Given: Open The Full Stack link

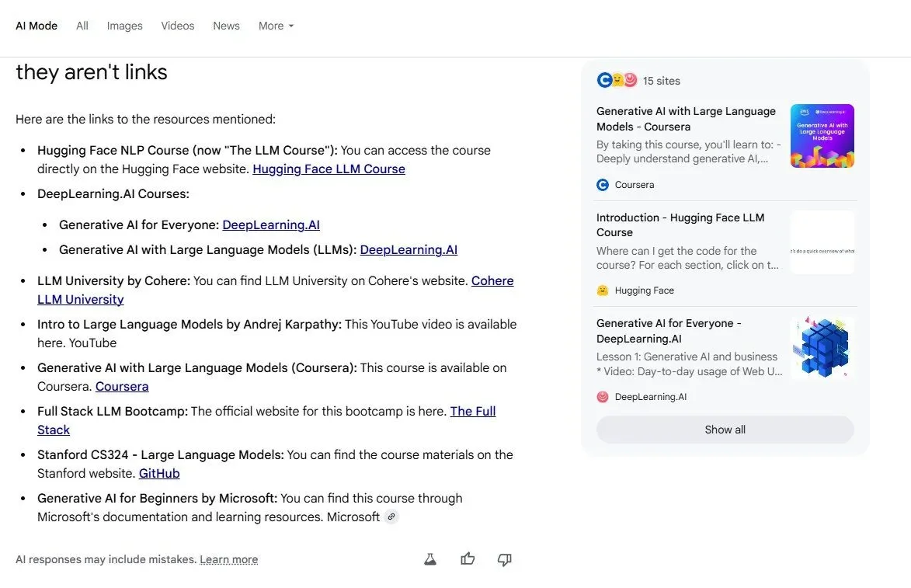Looking at the screenshot, I should pos(473,412).
